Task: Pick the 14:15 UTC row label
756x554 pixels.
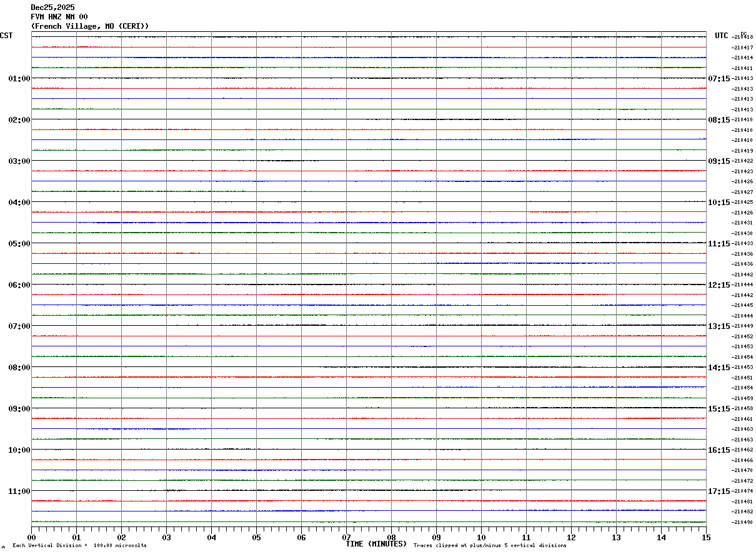Action: pos(719,368)
